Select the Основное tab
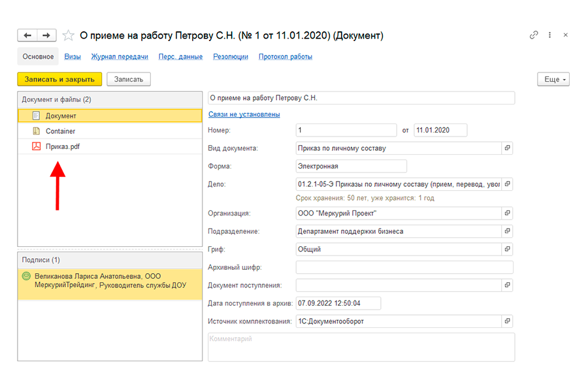Image resolution: width=588 pixels, height=392 pixels. (38, 57)
